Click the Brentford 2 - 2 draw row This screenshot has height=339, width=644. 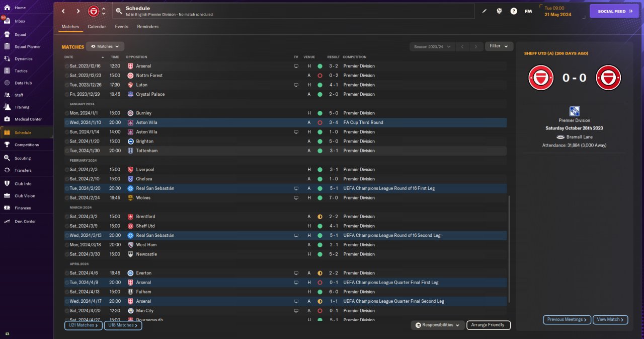point(285,217)
